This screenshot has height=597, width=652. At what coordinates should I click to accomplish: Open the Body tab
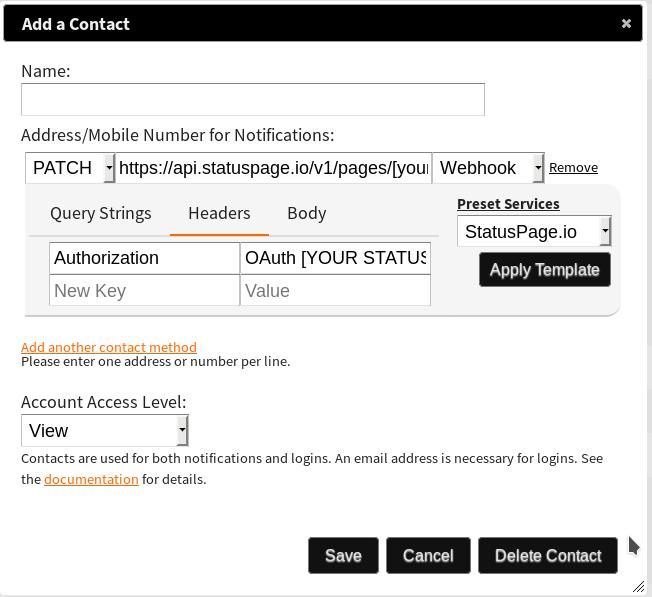click(x=306, y=213)
